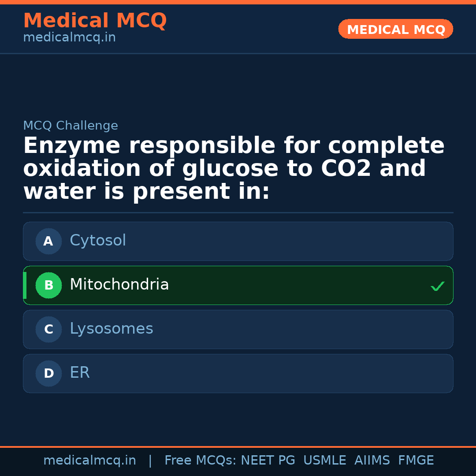Viewport: 476px width, 476px height.
Task: Click AIIMS in footer
Action: pyautogui.click(x=372, y=461)
